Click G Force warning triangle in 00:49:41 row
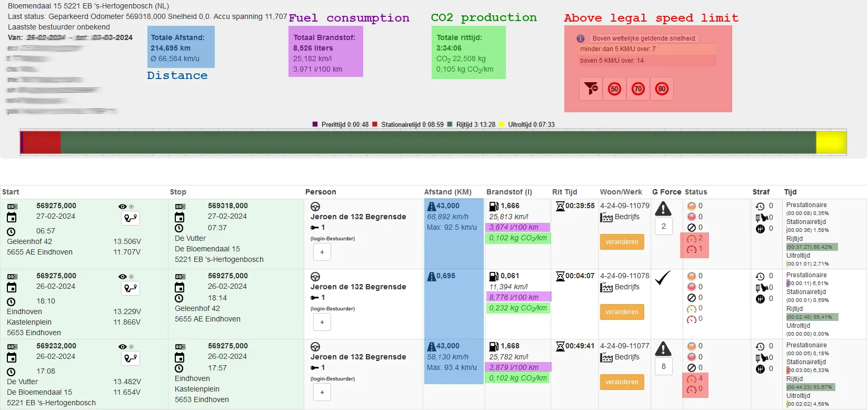 click(x=663, y=349)
